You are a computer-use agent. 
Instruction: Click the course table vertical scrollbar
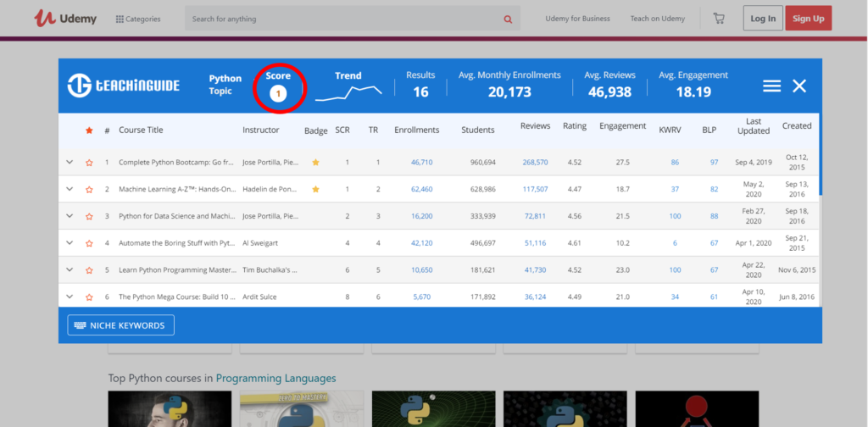(x=821, y=154)
